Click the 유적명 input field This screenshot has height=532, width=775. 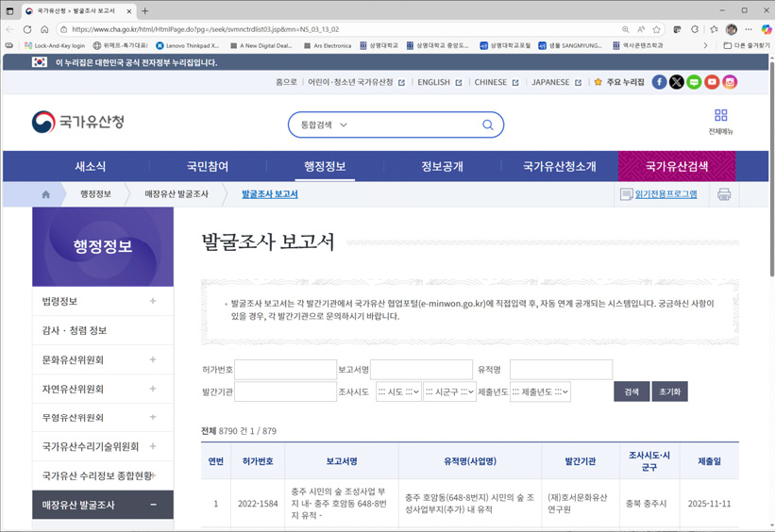561,370
